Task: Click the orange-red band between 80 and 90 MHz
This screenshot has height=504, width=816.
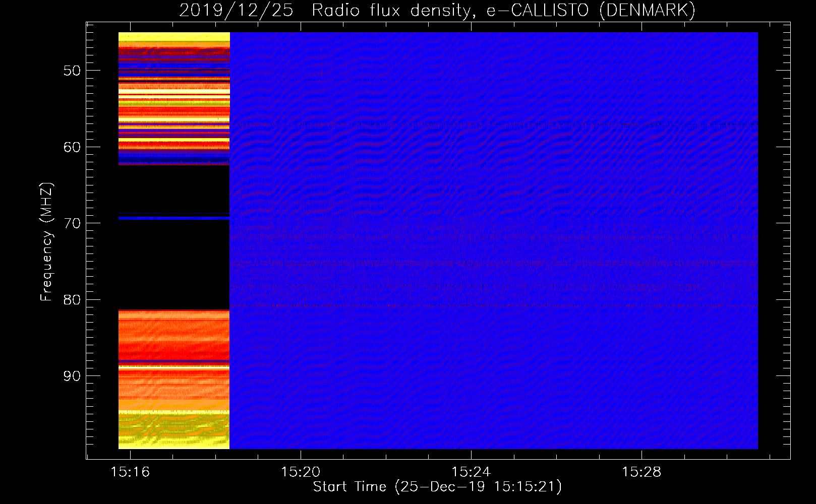Action: [x=174, y=335]
